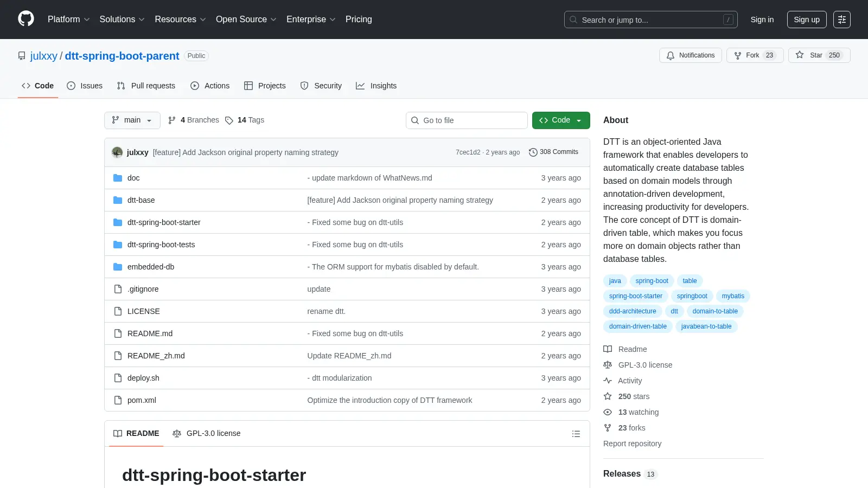Click the scale icon beside GPL-3.0 license in About
This screenshot has height=488, width=868.
[x=608, y=365]
